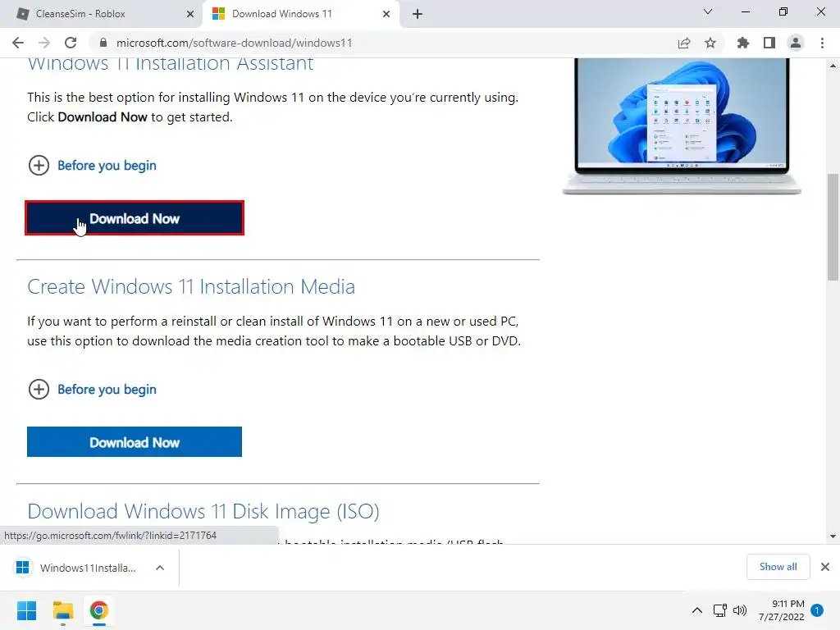Click the page vertical scrollbar thumb
840x630 pixels.
[x=833, y=226]
